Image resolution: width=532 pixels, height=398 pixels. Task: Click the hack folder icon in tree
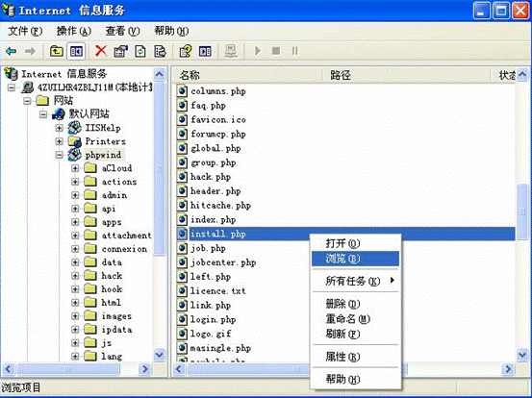(90, 276)
